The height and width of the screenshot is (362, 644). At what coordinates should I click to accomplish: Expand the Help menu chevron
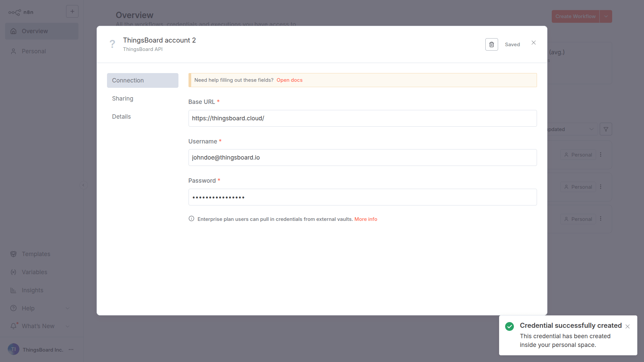pyautogui.click(x=67, y=308)
